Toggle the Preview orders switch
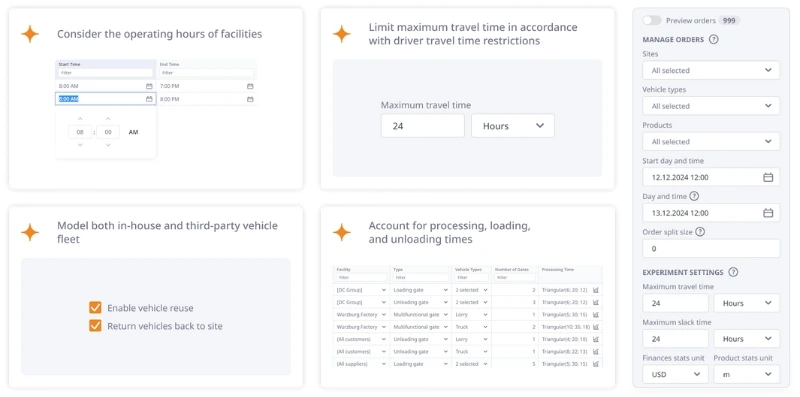 (652, 20)
